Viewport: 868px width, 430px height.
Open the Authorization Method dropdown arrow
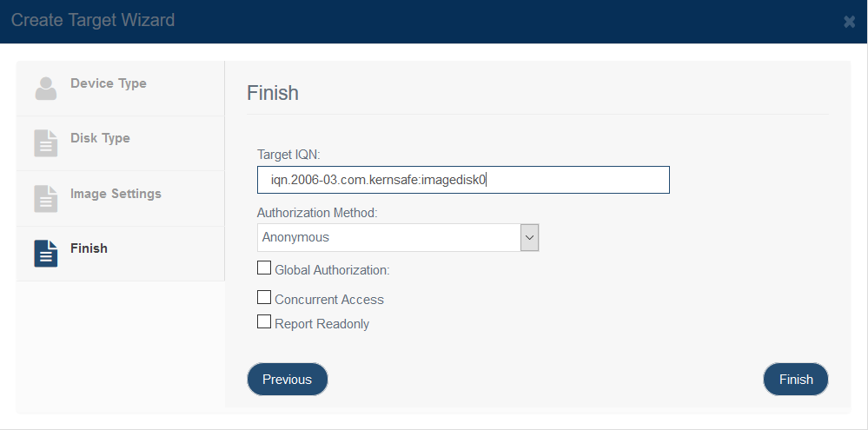point(530,237)
